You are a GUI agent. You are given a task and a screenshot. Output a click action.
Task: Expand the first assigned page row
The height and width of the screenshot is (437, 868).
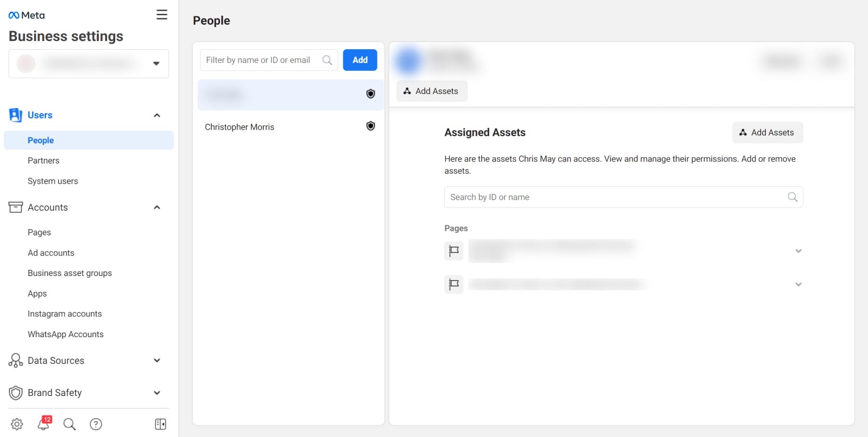pyautogui.click(x=798, y=251)
